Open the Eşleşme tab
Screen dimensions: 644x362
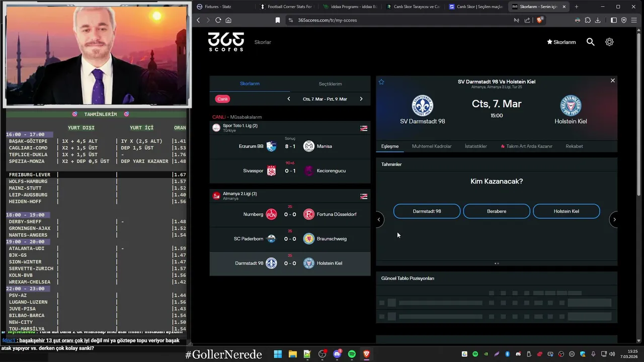pos(390,146)
